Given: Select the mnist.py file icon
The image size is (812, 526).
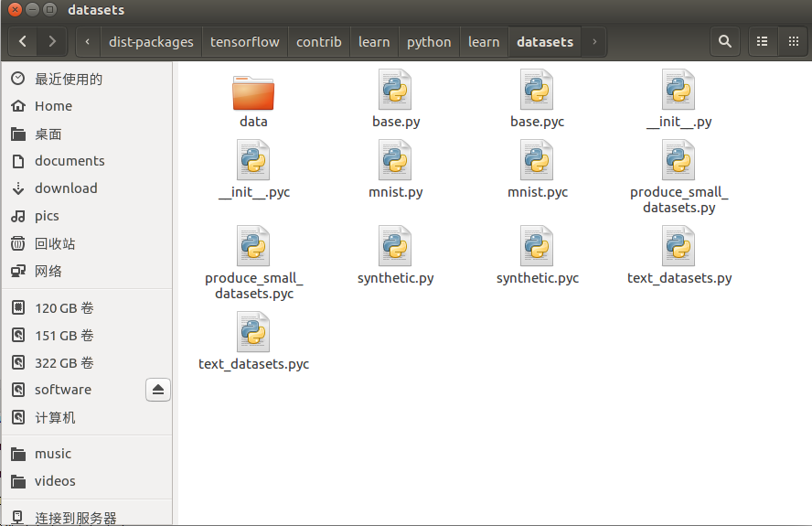Looking at the screenshot, I should point(395,160).
